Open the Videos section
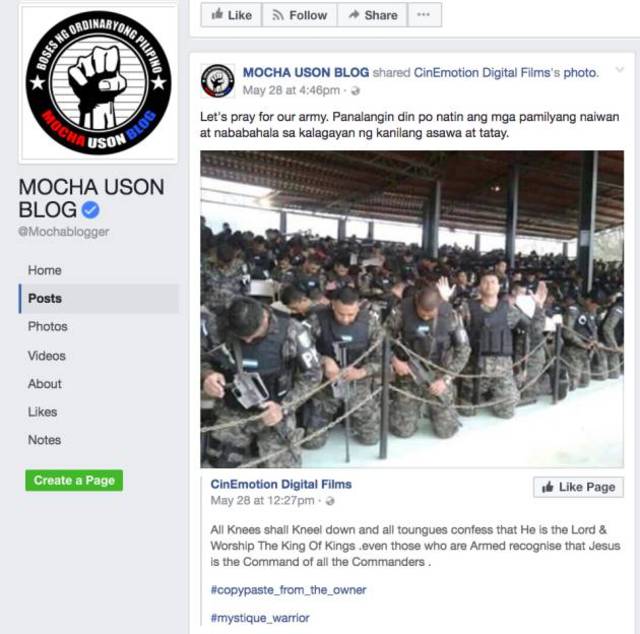The image size is (640, 634). click(47, 356)
